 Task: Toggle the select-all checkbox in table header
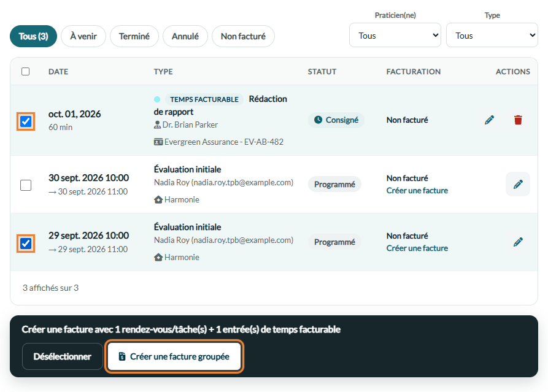(26, 72)
